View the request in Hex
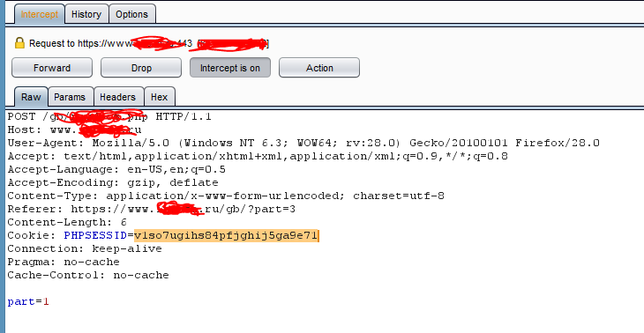 point(160,97)
